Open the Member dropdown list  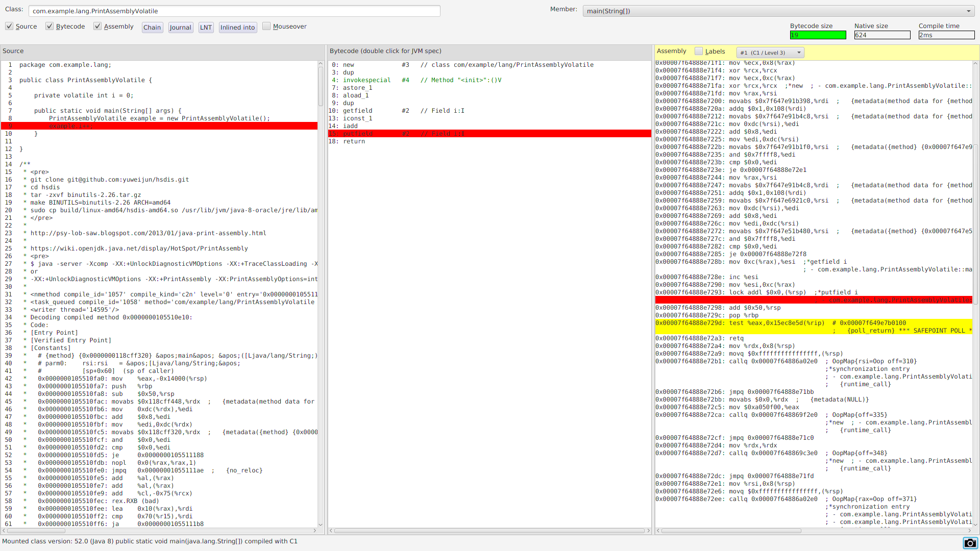[x=968, y=11]
